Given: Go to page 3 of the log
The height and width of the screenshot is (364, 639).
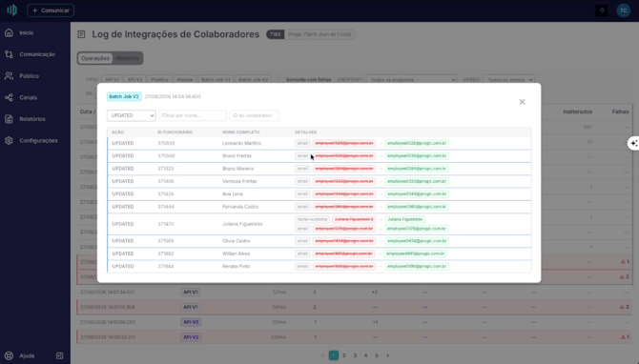Looking at the screenshot, I should [355, 355].
